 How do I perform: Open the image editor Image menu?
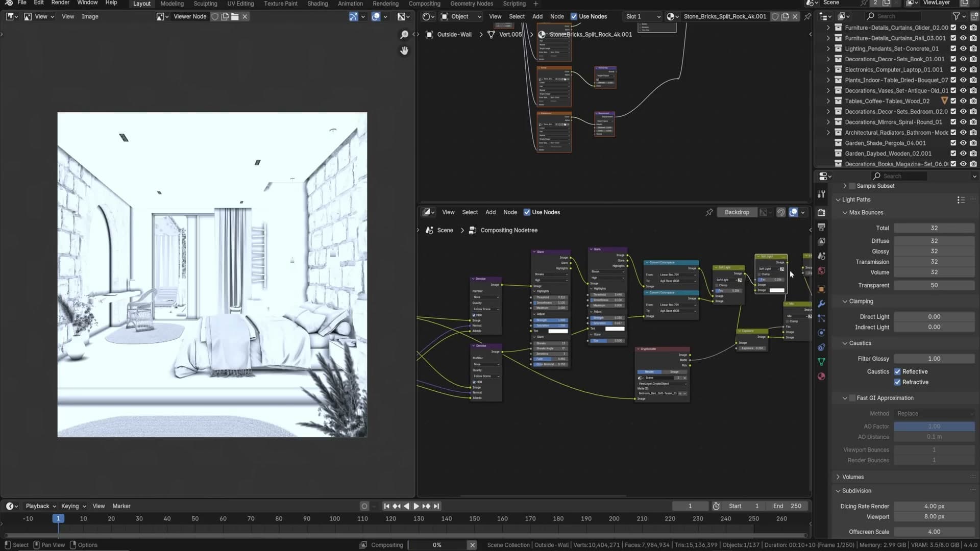[90, 17]
